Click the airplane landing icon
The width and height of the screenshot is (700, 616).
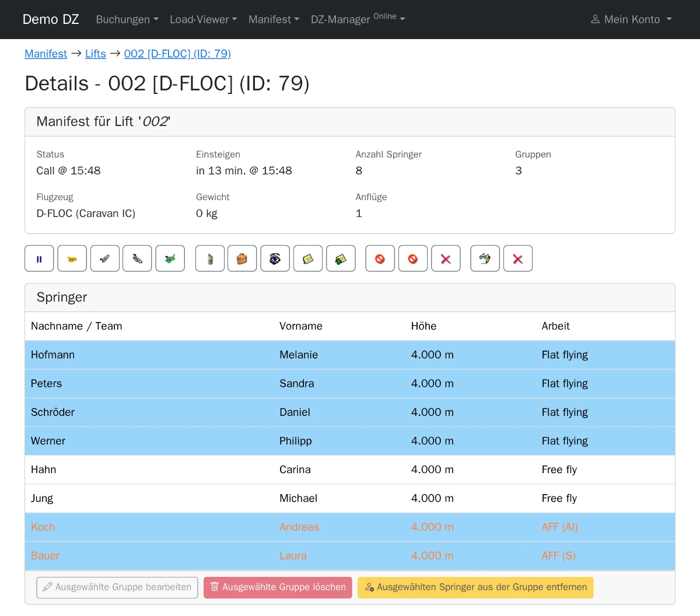pyautogui.click(x=137, y=258)
